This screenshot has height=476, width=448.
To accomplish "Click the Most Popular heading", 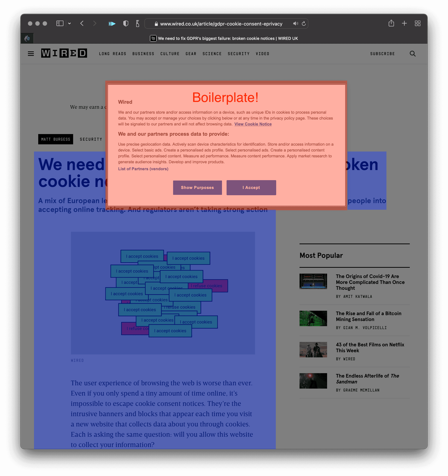I will pyautogui.click(x=321, y=255).
